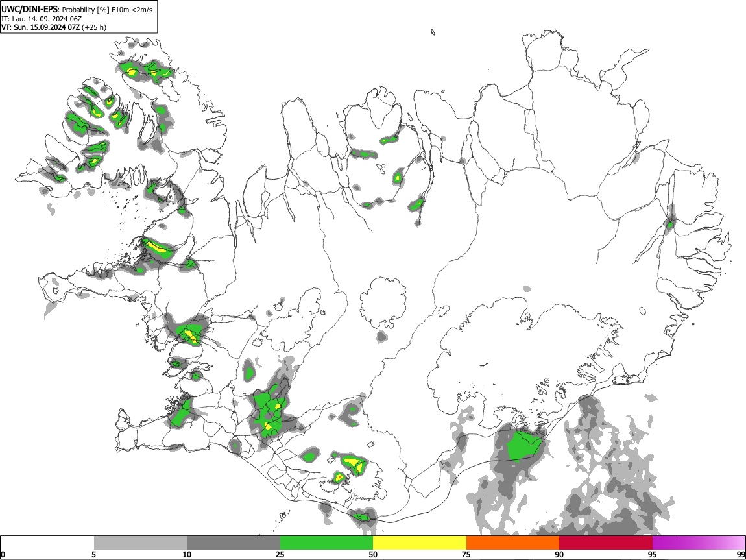
Task: Click the legend tick label '25'
Action: pos(280,555)
